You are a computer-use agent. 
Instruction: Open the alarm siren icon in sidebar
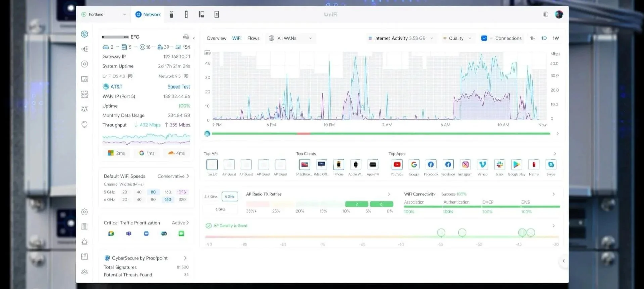click(x=85, y=242)
